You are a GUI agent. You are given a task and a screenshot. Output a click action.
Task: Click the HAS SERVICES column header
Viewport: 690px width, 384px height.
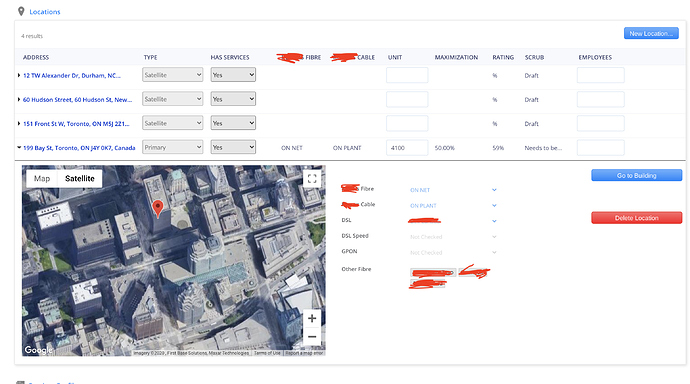(x=230, y=58)
